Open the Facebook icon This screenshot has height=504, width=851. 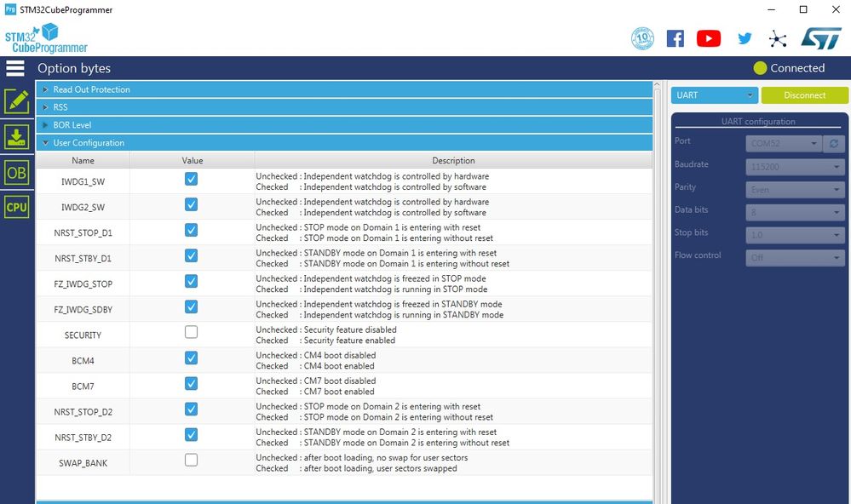point(676,38)
